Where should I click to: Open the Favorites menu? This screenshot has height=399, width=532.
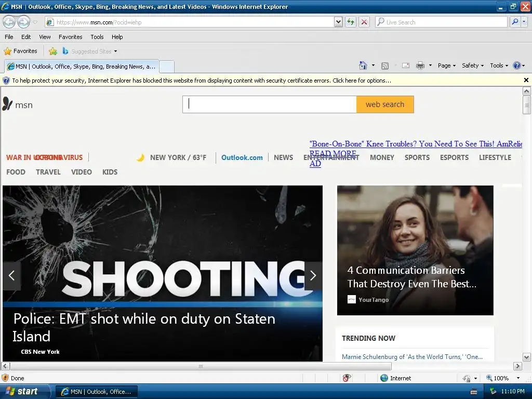tap(70, 37)
